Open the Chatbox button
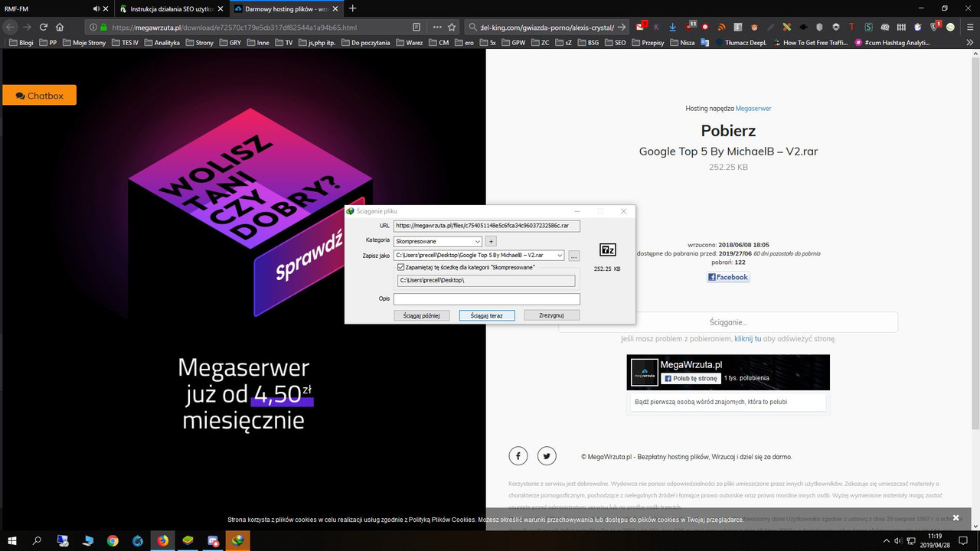980x551 pixels. pyautogui.click(x=39, y=96)
